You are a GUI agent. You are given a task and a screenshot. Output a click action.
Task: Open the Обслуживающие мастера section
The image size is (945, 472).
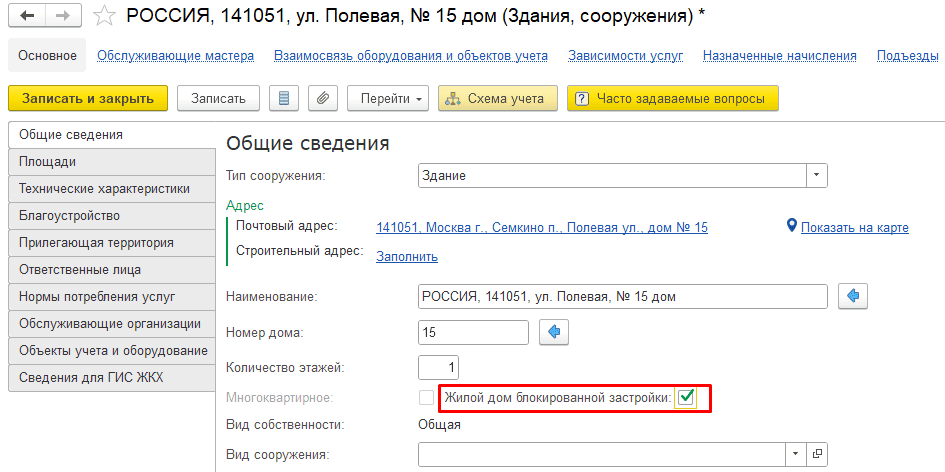(175, 56)
